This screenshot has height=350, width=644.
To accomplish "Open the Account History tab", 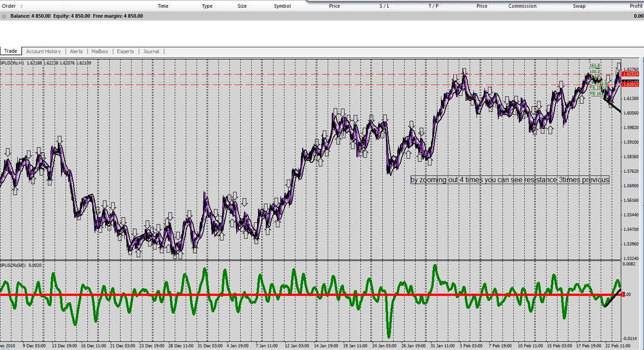I will (x=43, y=51).
